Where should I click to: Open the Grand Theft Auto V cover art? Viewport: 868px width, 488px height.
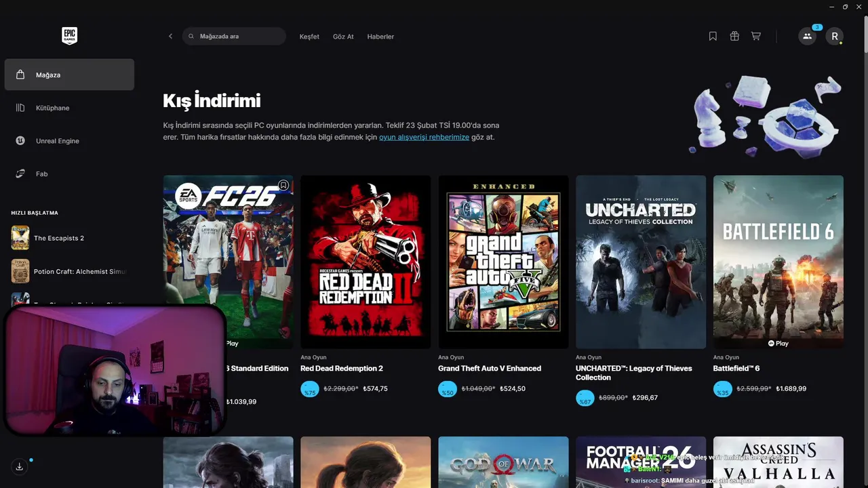[x=503, y=262]
